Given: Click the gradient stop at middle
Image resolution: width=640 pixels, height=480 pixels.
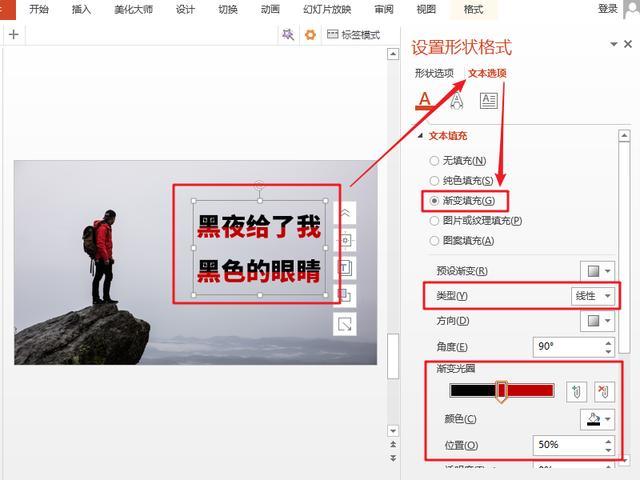Looking at the screenshot, I should (502, 391).
